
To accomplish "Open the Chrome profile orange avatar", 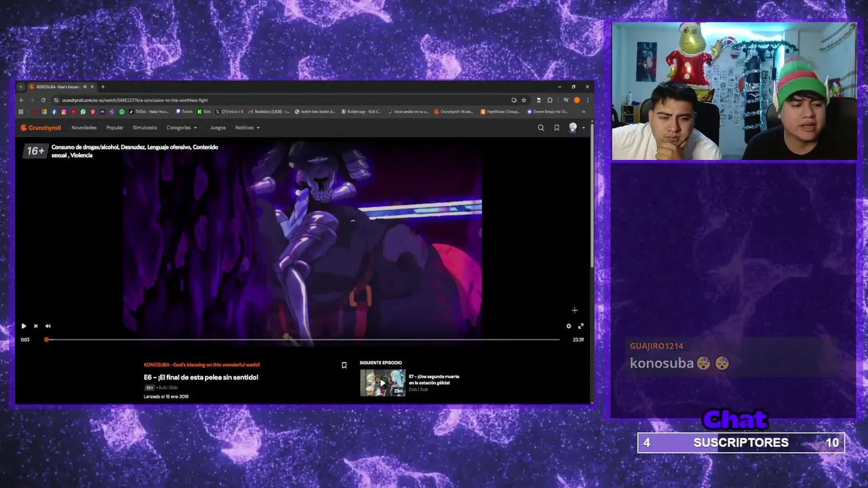I will (577, 100).
